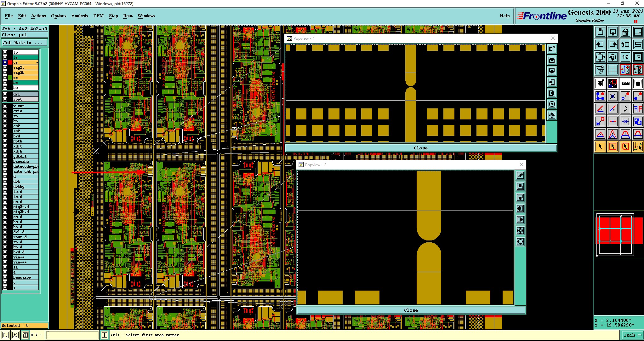Open the Analysis menu
Image resolution: width=644 pixels, height=341 pixels.
tap(79, 16)
